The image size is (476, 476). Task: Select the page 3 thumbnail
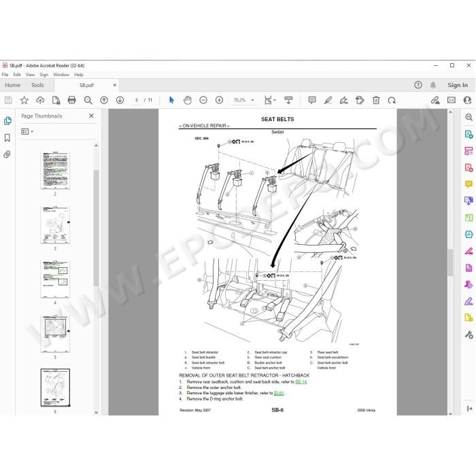tap(55, 225)
